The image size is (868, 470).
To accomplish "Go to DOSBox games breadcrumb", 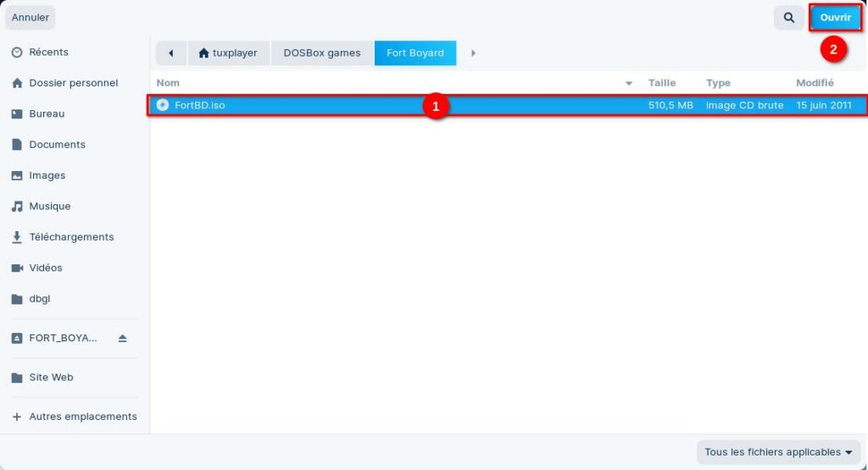I will (x=321, y=53).
